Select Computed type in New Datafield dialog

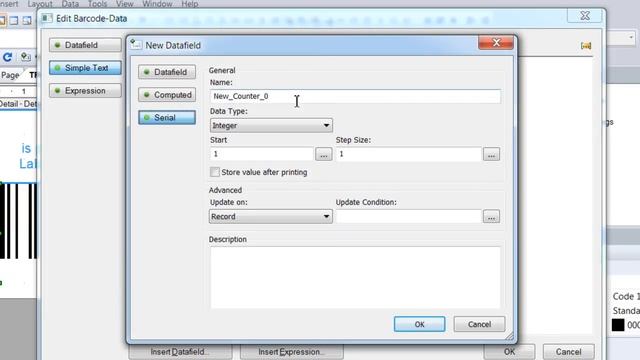(167, 95)
